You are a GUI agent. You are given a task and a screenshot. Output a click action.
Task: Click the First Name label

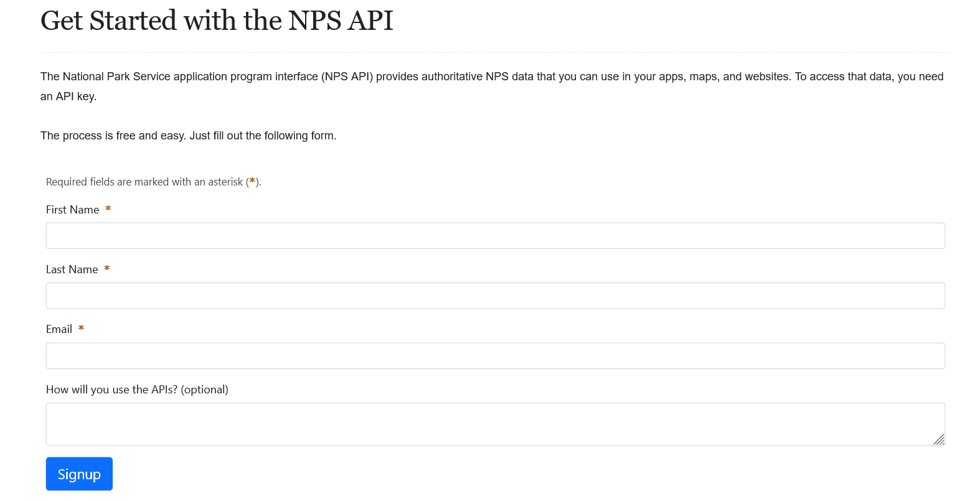[x=72, y=210]
